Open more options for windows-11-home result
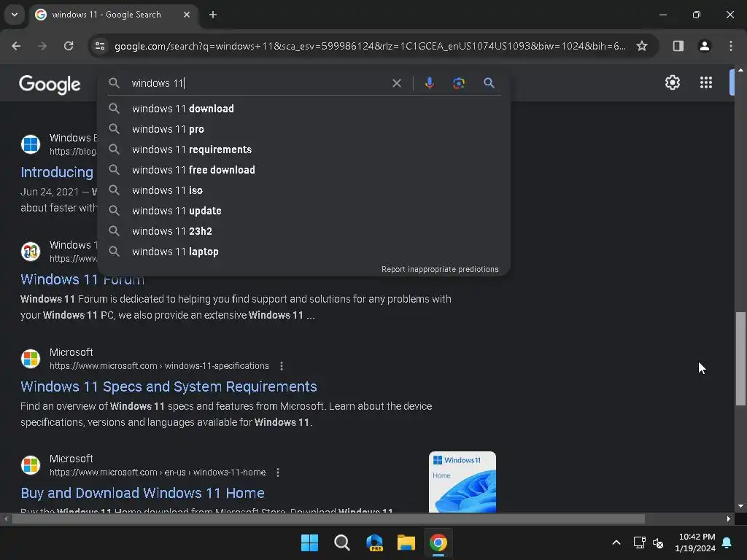Image resolution: width=747 pixels, height=560 pixels. click(278, 472)
